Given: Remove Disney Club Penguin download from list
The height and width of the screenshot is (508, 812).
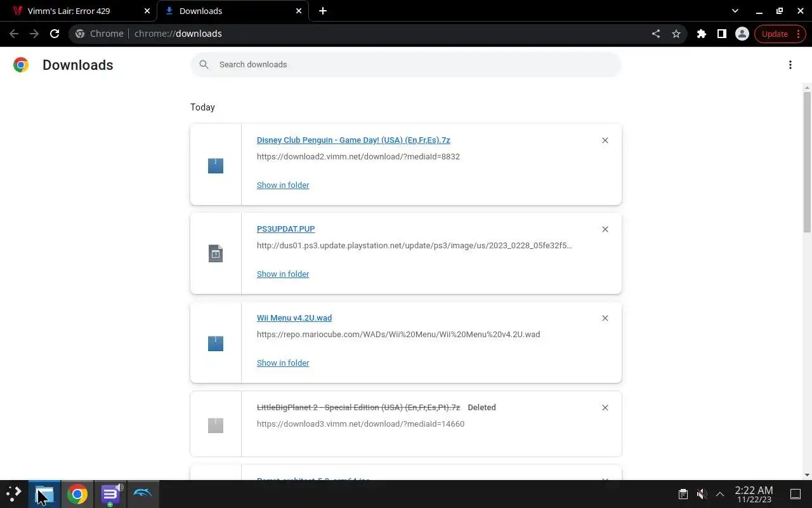Looking at the screenshot, I should [605, 140].
